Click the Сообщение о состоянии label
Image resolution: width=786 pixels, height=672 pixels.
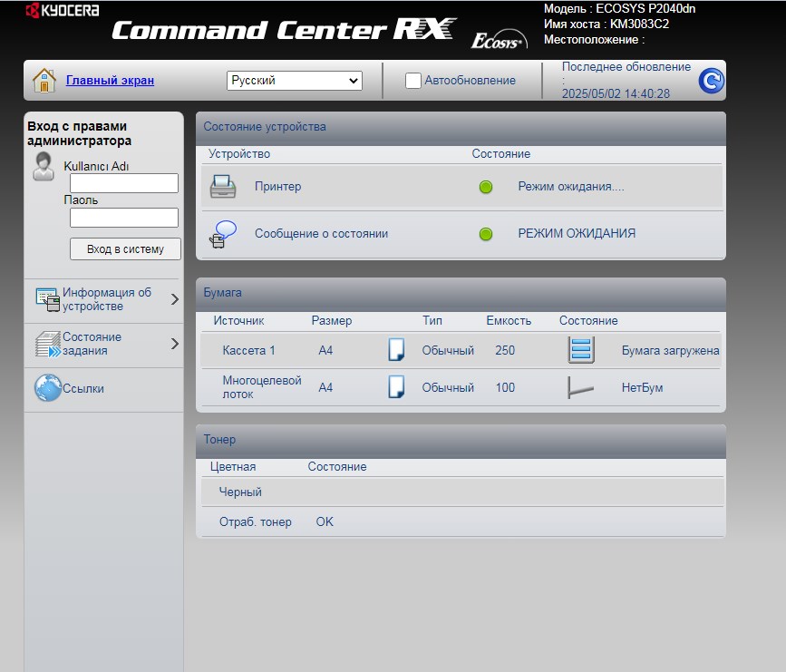click(321, 234)
